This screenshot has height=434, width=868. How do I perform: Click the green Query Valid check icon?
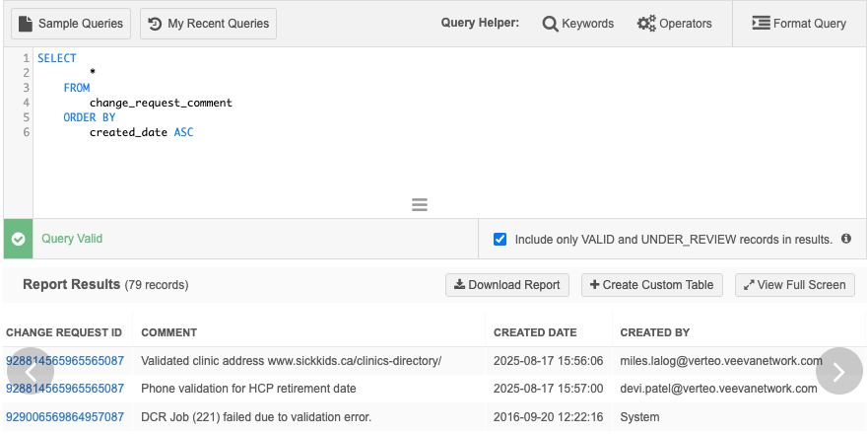click(18, 239)
